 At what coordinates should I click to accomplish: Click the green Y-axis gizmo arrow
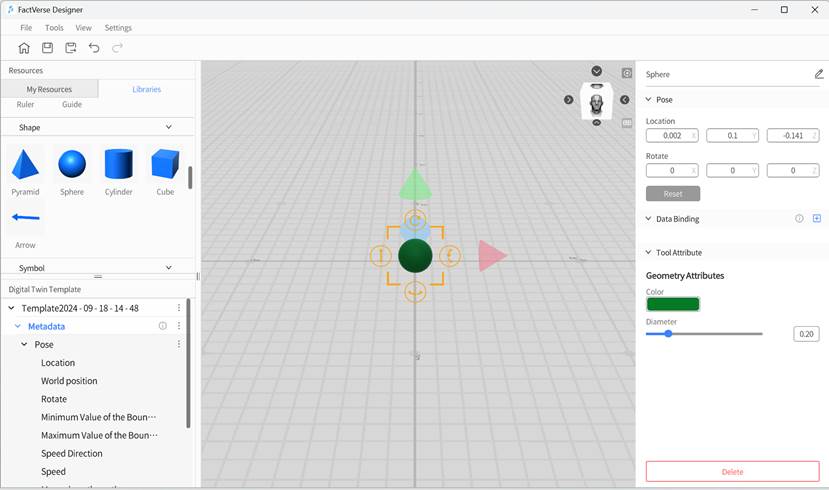pos(416,185)
